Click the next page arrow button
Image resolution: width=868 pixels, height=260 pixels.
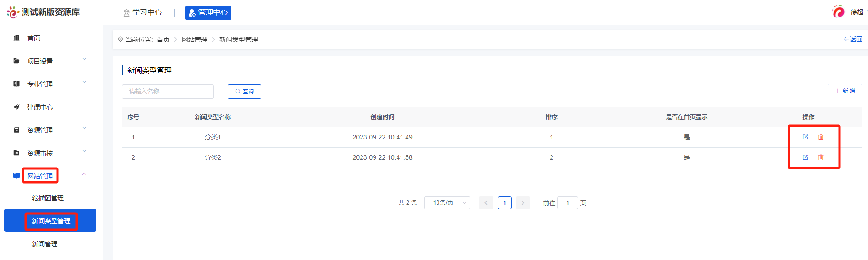click(523, 203)
